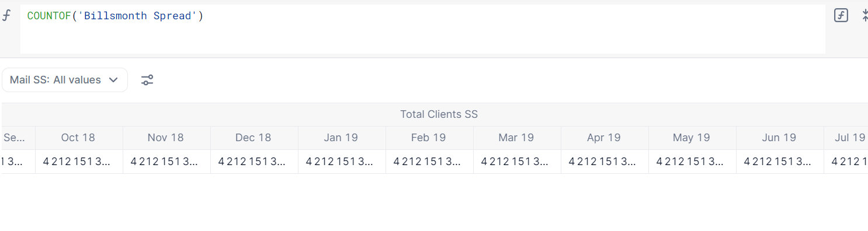Select the Jan 19 column header
Screen dimensions: 868x231
click(342, 138)
